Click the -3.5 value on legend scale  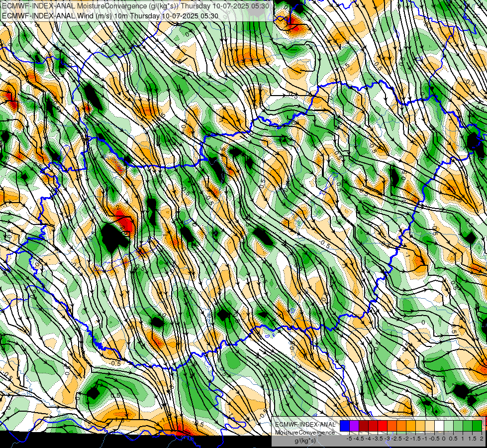378,439
